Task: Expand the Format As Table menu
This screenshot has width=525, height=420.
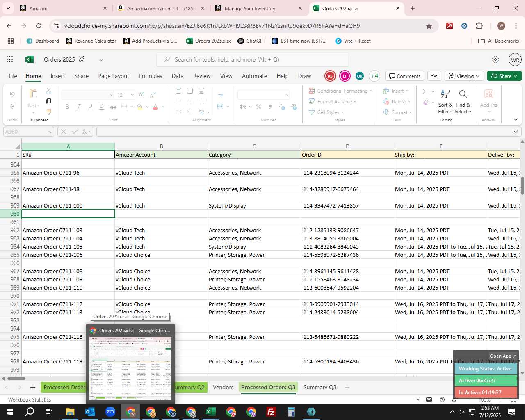Action: 333,101
